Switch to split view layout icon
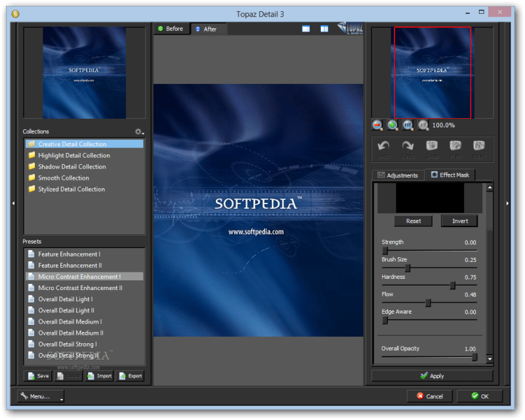 pos(324,29)
